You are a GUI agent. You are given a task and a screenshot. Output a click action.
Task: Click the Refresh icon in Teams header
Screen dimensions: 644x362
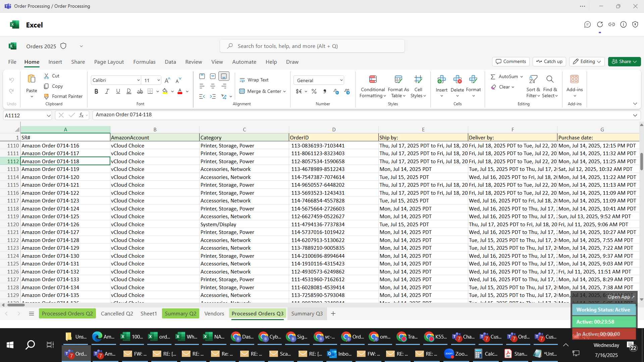pos(600,24)
